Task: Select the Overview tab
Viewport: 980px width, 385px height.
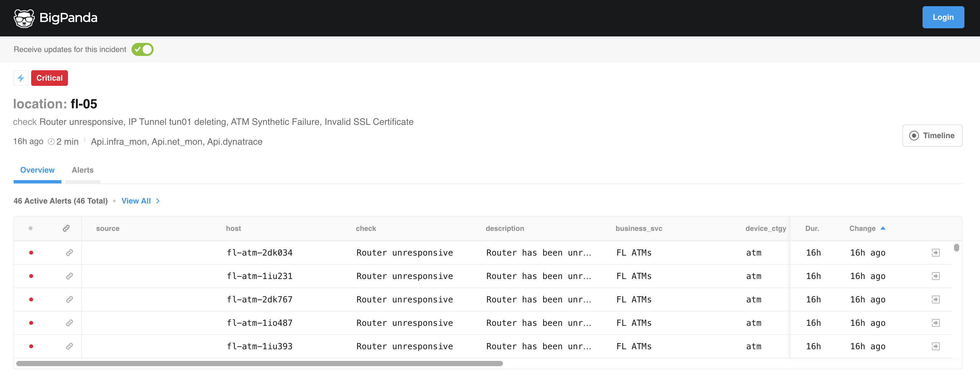Action: pos(37,170)
